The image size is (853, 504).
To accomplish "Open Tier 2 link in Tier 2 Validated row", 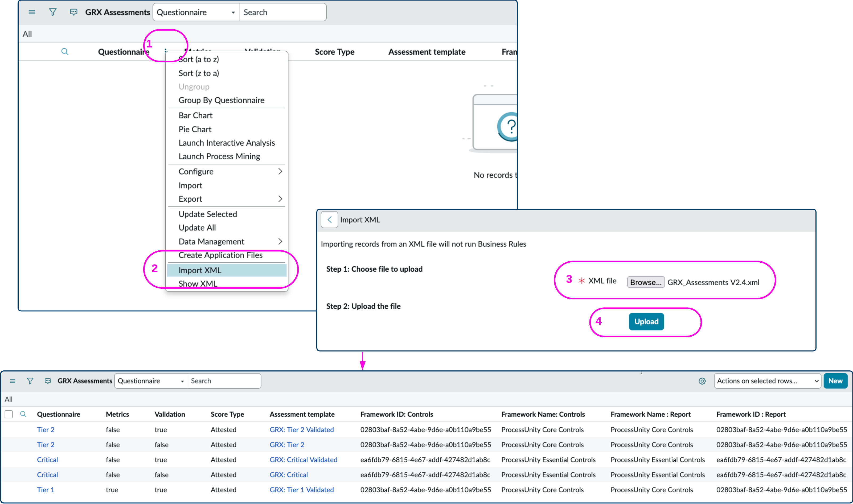I will pos(46,430).
